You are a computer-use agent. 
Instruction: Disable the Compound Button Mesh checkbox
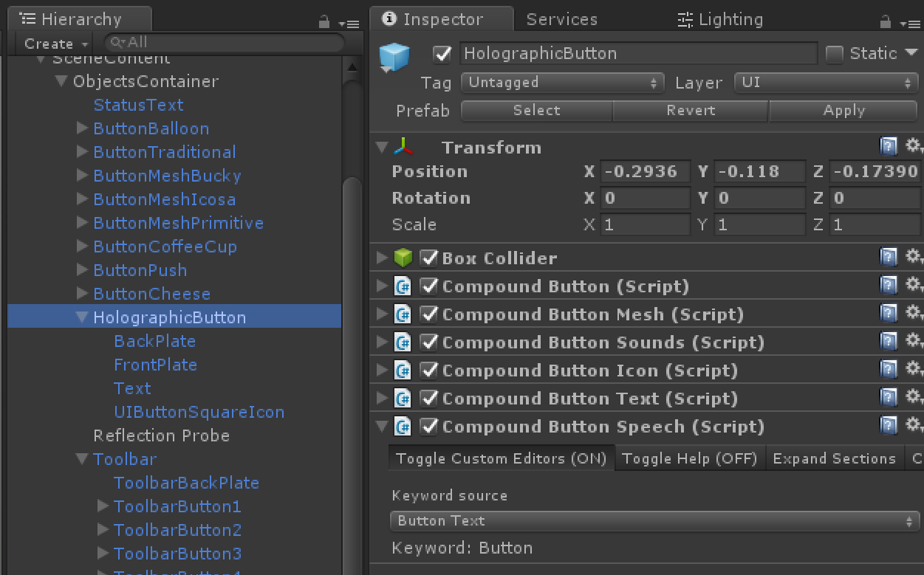(428, 313)
